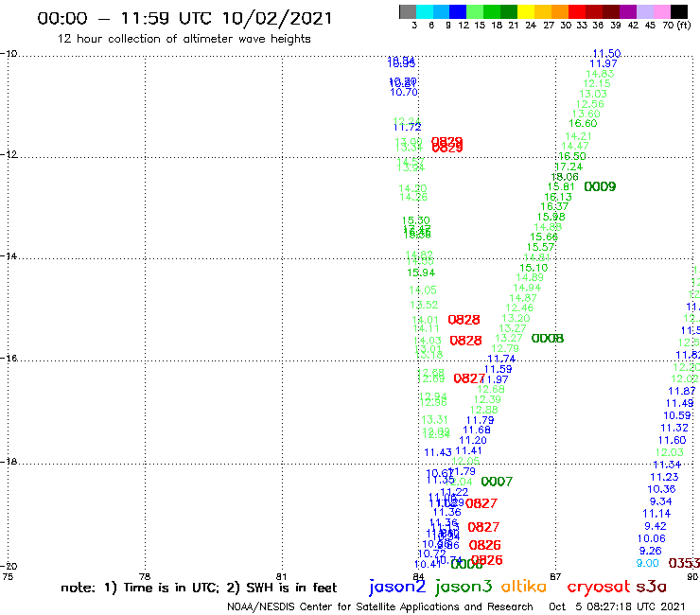The image size is (700, 615).
Task: Click the latitude axis label -12
Action: [x=9, y=154]
